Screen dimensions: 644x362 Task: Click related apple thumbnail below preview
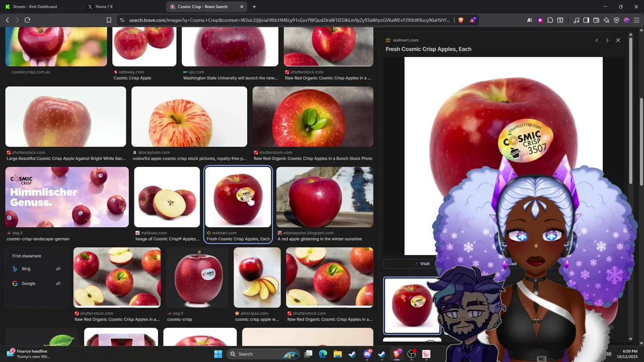point(412,306)
